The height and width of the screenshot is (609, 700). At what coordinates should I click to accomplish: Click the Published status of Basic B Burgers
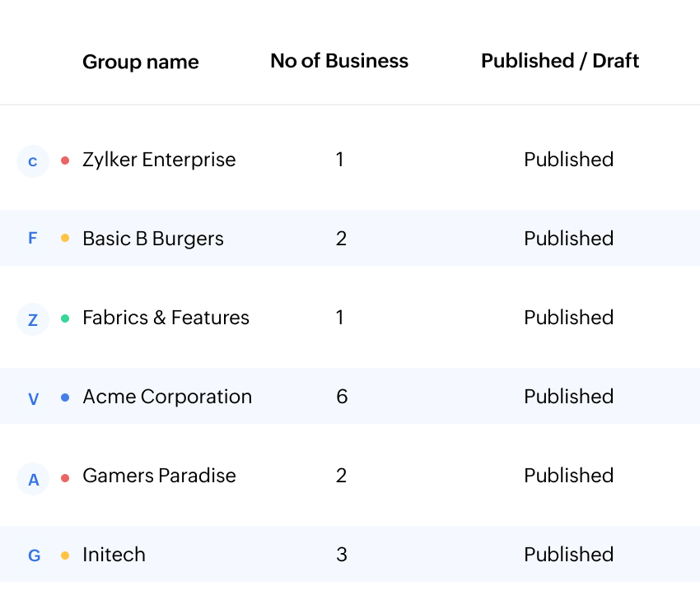coord(568,239)
